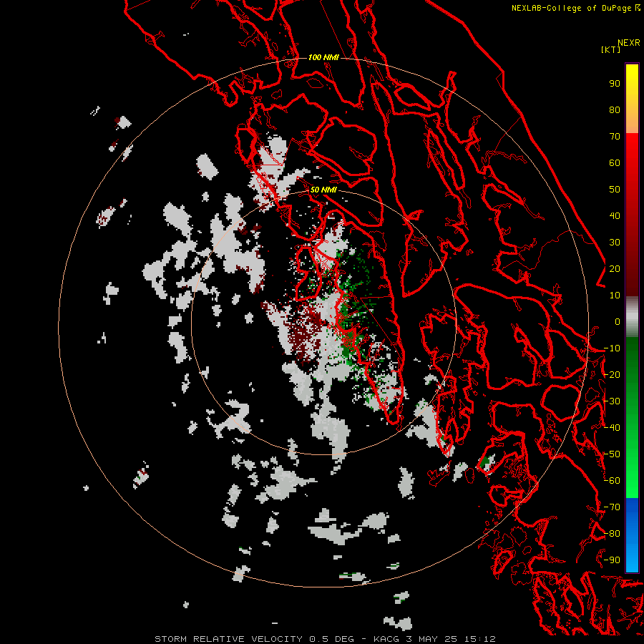This screenshot has width=644, height=644.
Task: Click the "-30" scale value
Action: (612, 401)
